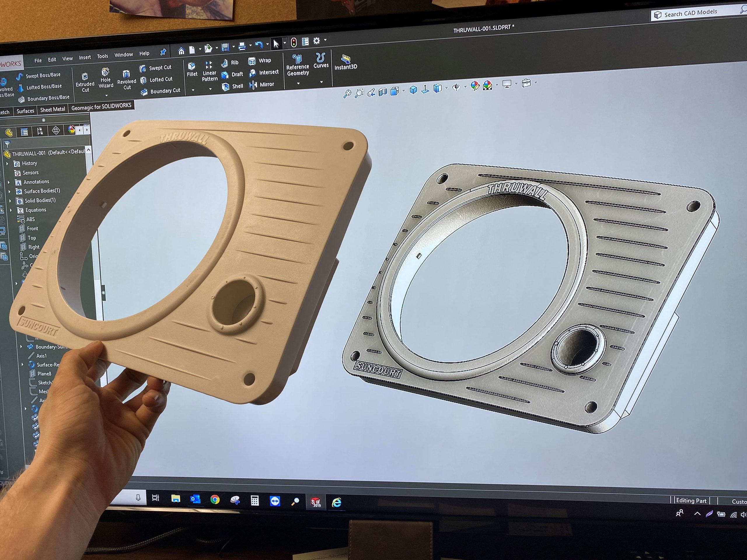
Task: Open the Fillet dropdown arrow
Action: (x=193, y=90)
